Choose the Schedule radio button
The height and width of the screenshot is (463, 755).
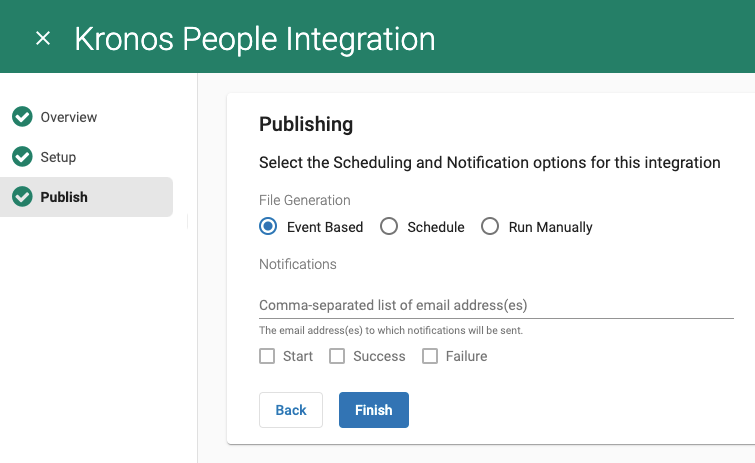click(x=389, y=226)
